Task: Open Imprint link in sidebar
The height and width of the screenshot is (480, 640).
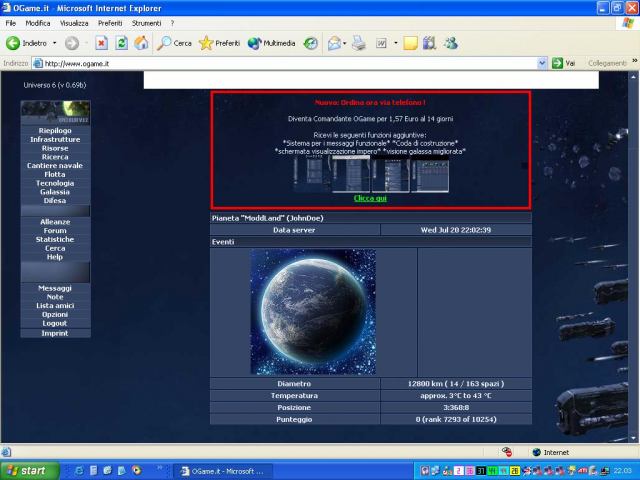Action: (x=55, y=333)
